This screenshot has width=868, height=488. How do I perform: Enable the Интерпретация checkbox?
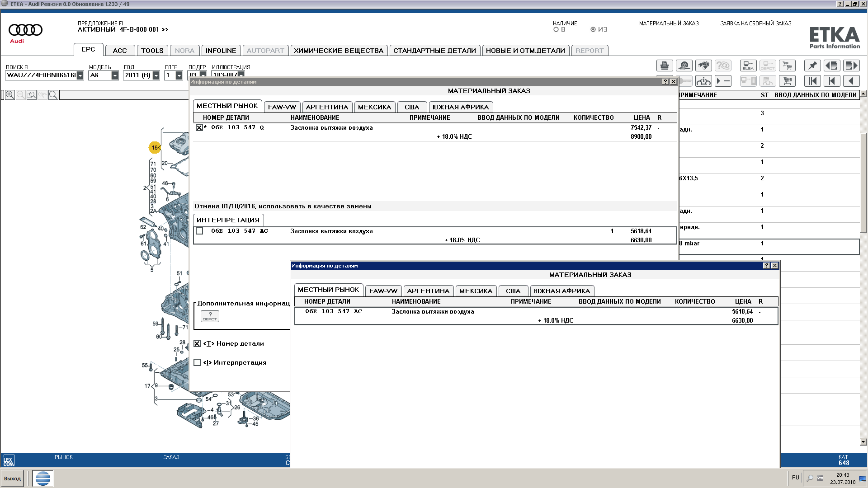(197, 362)
